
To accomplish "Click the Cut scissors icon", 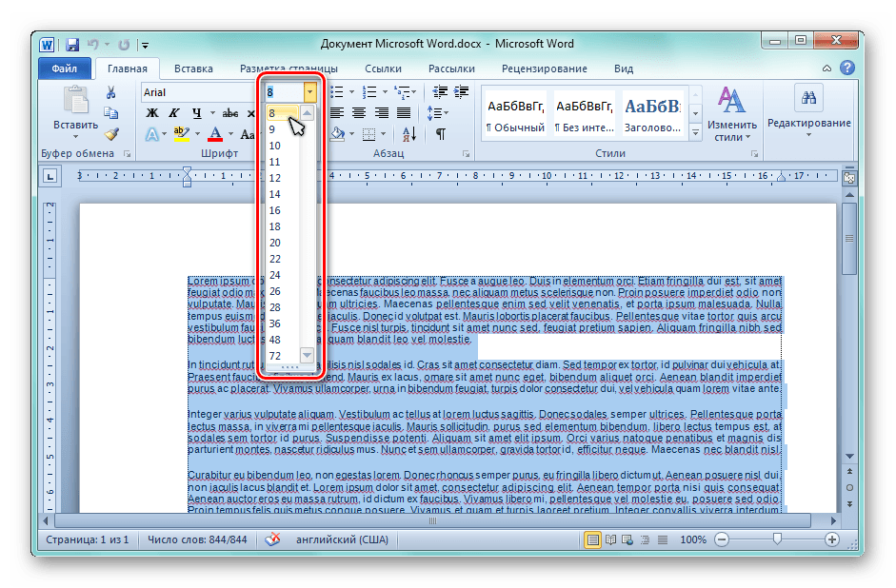I will click(x=111, y=92).
